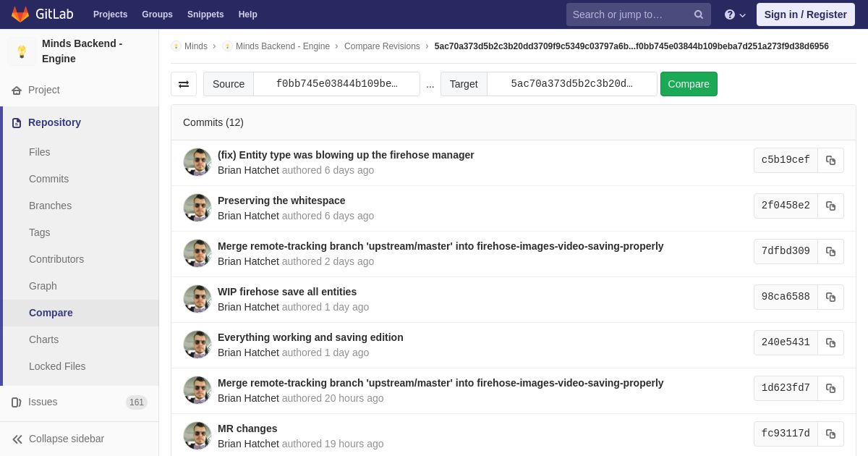Open 'Preserving the whitespace' commit
This screenshot has width=868, height=456.
point(281,200)
